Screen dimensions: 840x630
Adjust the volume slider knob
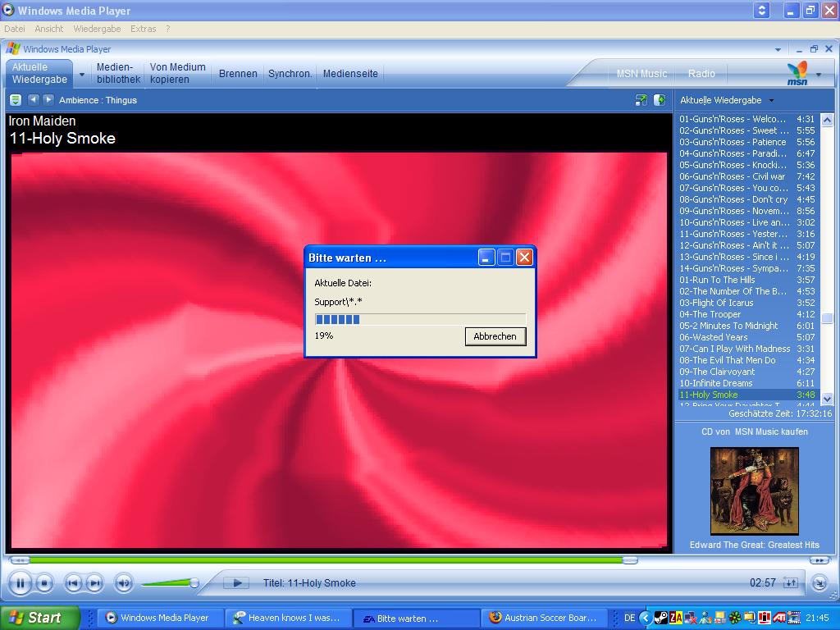pyautogui.click(x=194, y=583)
